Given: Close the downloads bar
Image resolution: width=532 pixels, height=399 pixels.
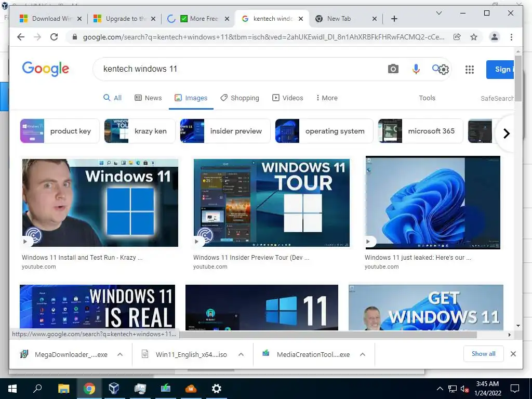Looking at the screenshot, I should (513, 354).
